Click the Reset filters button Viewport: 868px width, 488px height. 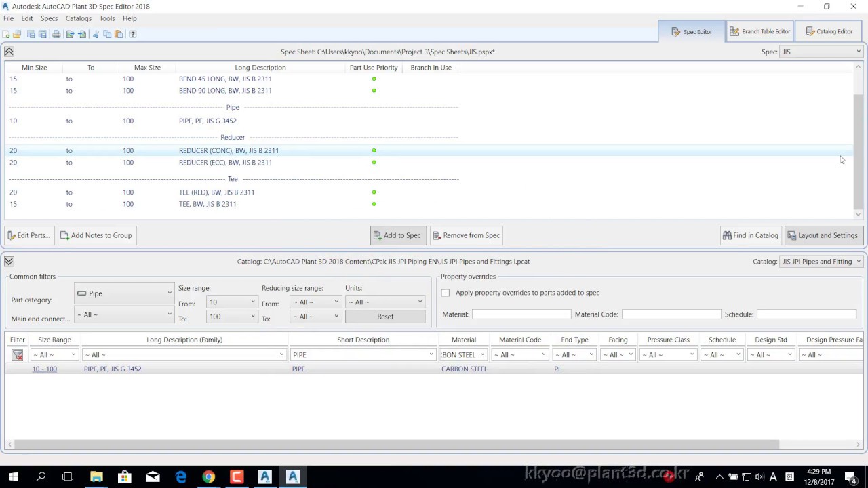(x=385, y=317)
